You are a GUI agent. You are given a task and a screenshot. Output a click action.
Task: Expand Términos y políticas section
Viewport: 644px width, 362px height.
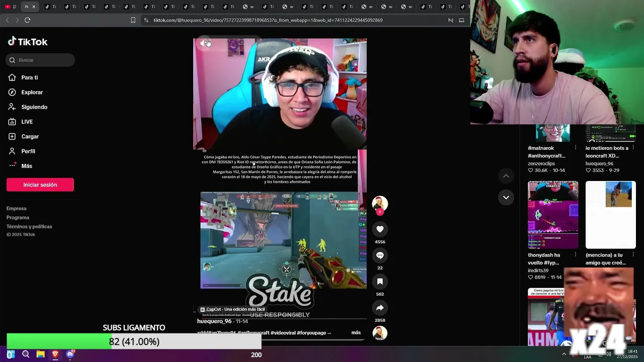click(x=29, y=226)
